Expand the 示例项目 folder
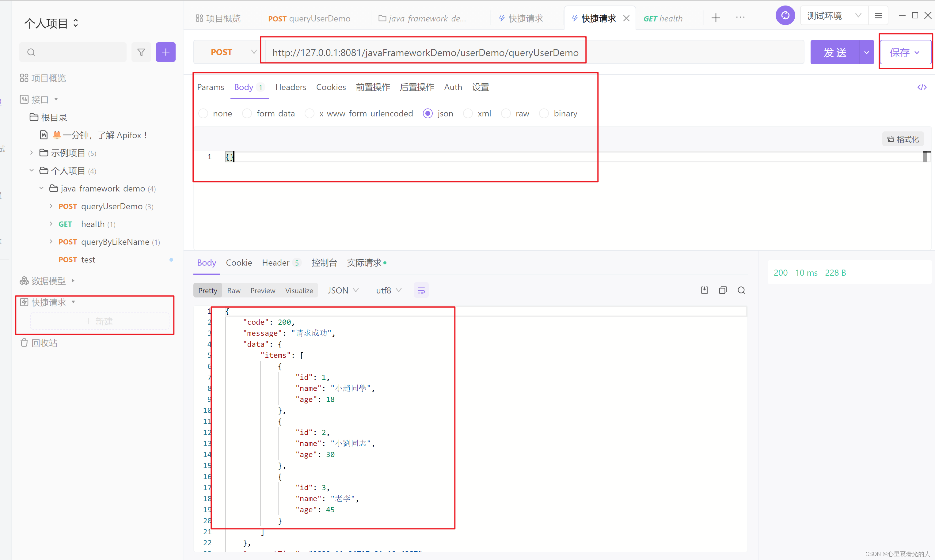Image resolution: width=935 pixels, height=560 pixels. click(32, 153)
